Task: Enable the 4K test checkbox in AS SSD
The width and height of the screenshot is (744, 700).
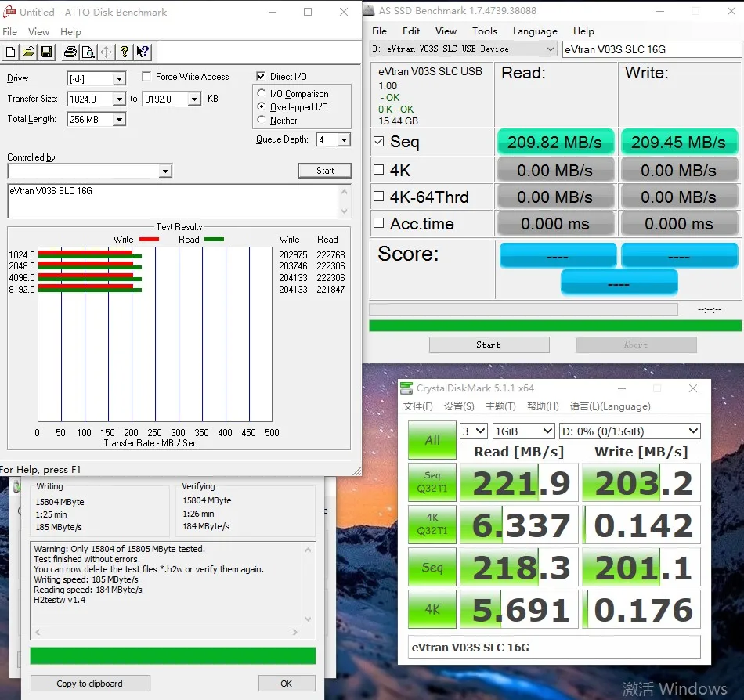Action: [x=378, y=170]
